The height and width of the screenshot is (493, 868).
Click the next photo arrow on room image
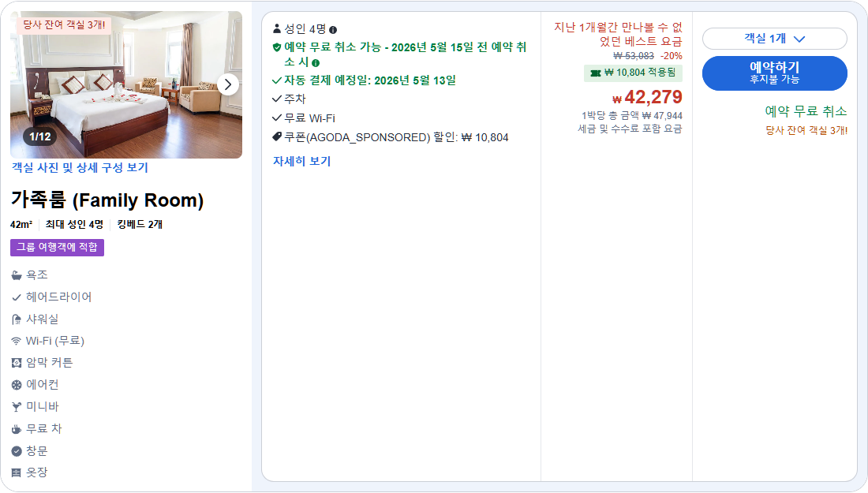pos(229,84)
